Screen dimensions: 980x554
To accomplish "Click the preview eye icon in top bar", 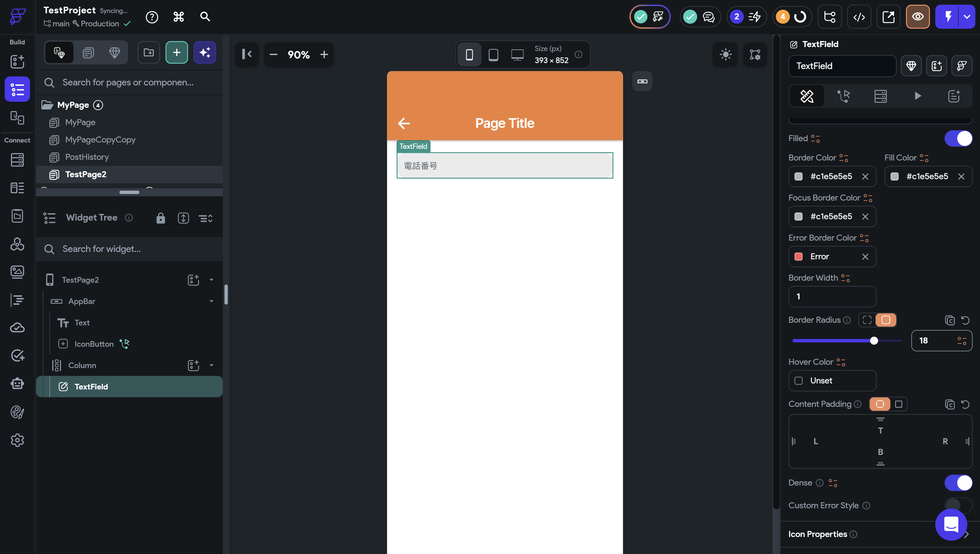I will (917, 17).
